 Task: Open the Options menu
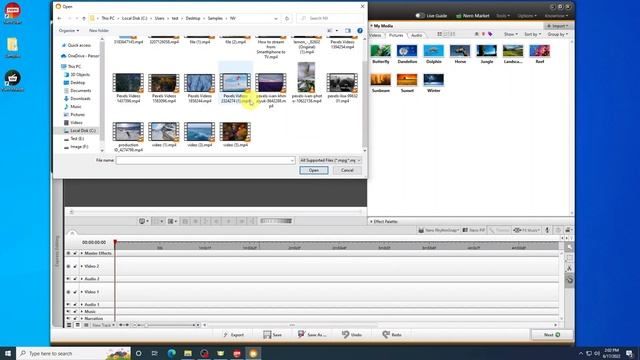(527, 16)
